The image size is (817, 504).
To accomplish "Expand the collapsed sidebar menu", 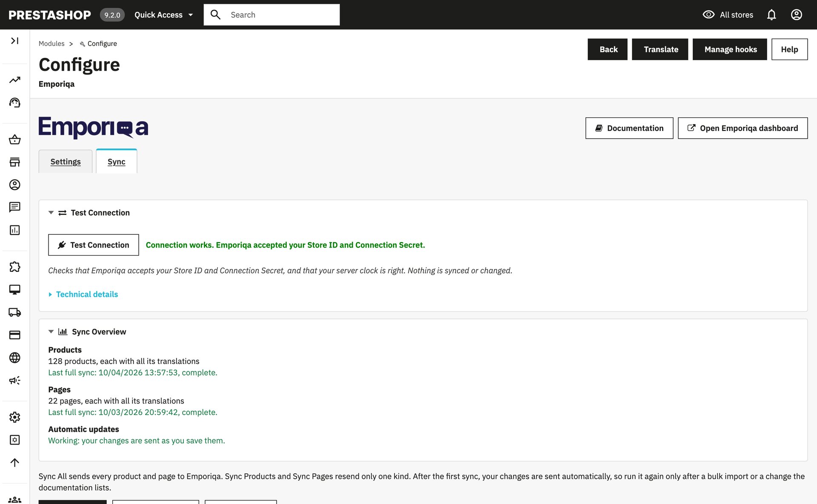I will pos(15,41).
